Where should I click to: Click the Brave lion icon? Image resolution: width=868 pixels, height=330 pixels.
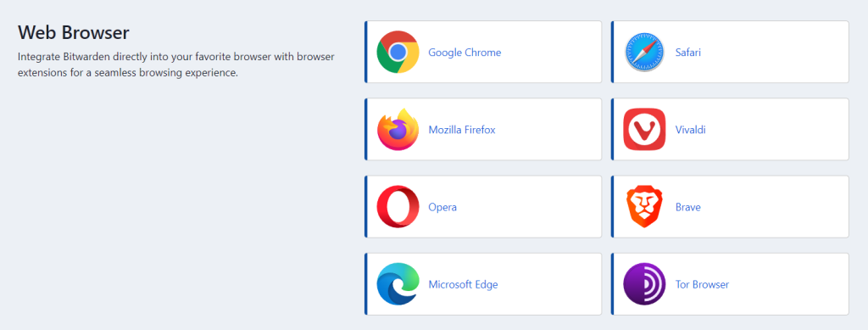[644, 207]
